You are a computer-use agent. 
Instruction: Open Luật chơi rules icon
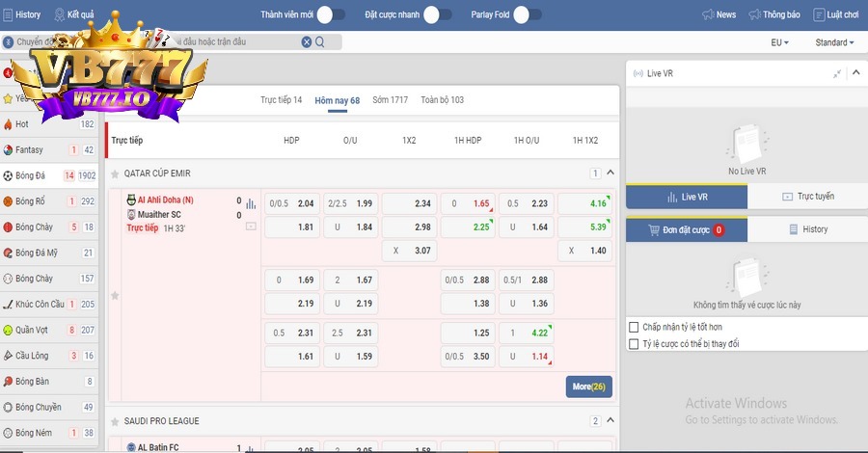coord(819,14)
